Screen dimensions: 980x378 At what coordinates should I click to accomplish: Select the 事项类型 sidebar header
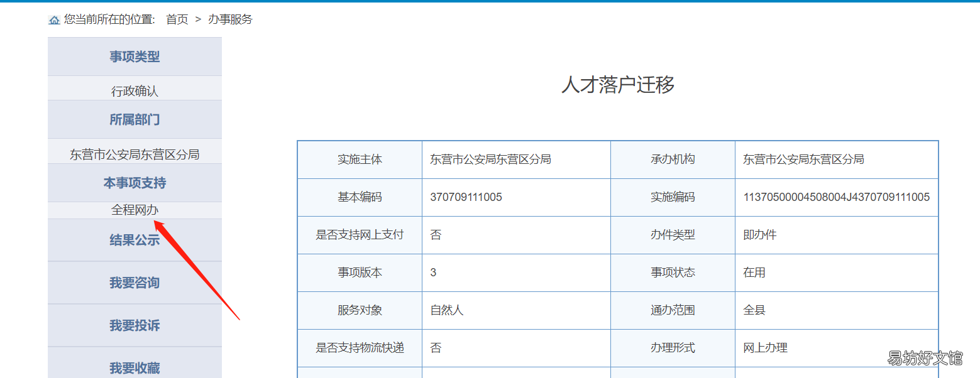click(135, 57)
